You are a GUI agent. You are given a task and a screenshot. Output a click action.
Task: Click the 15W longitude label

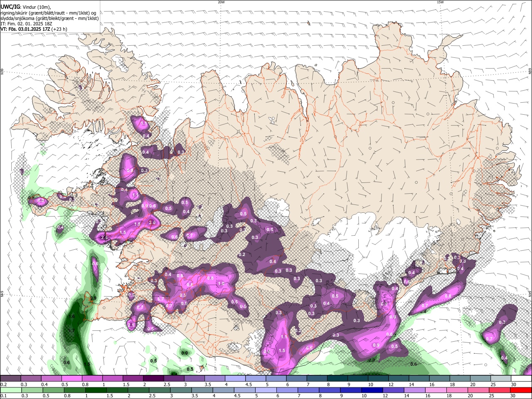coord(440,2)
